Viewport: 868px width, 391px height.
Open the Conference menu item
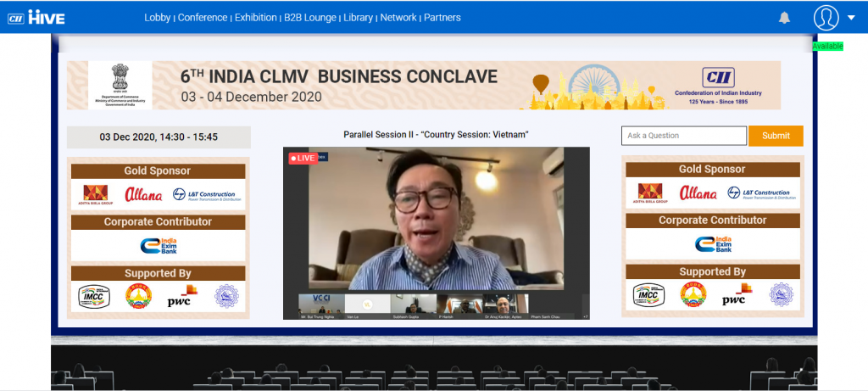tap(203, 18)
